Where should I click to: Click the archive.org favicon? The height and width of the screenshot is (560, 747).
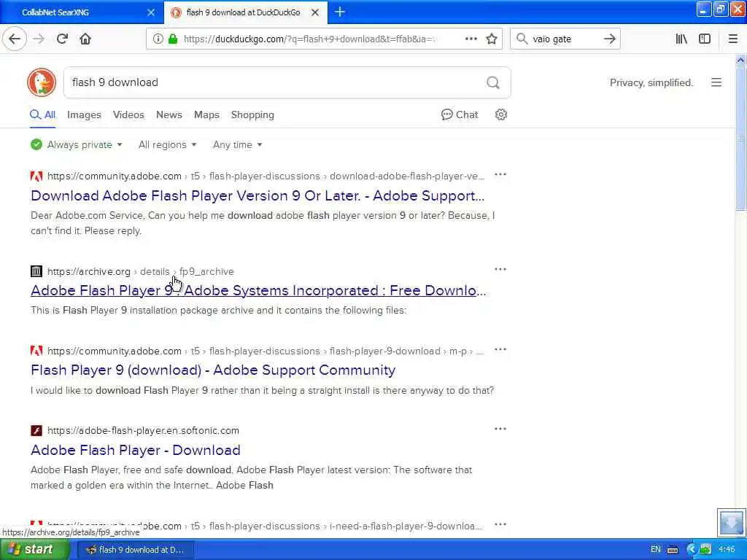pos(36,271)
